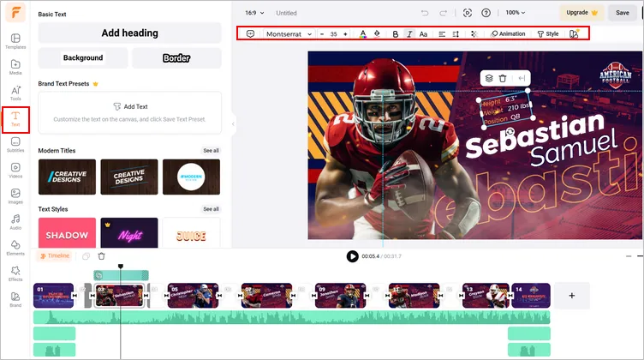Save the project

[623, 13]
